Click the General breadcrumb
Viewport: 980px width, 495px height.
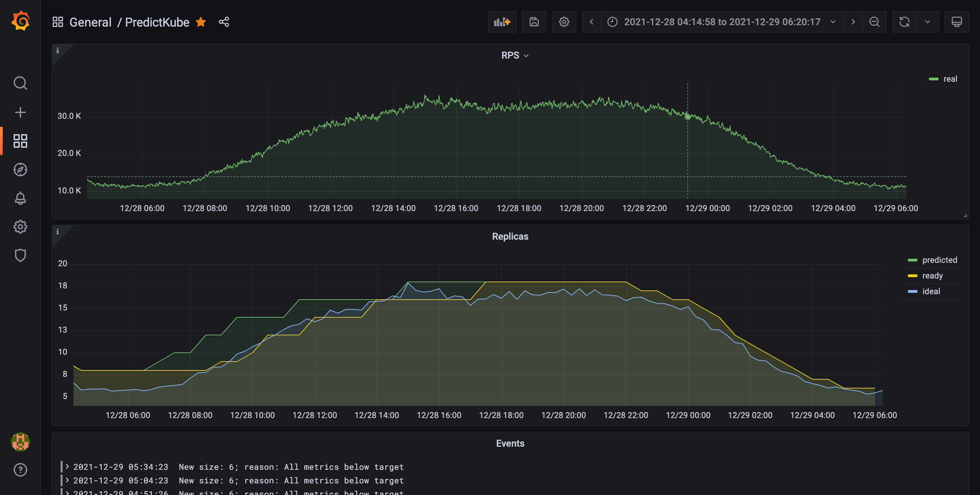point(91,22)
